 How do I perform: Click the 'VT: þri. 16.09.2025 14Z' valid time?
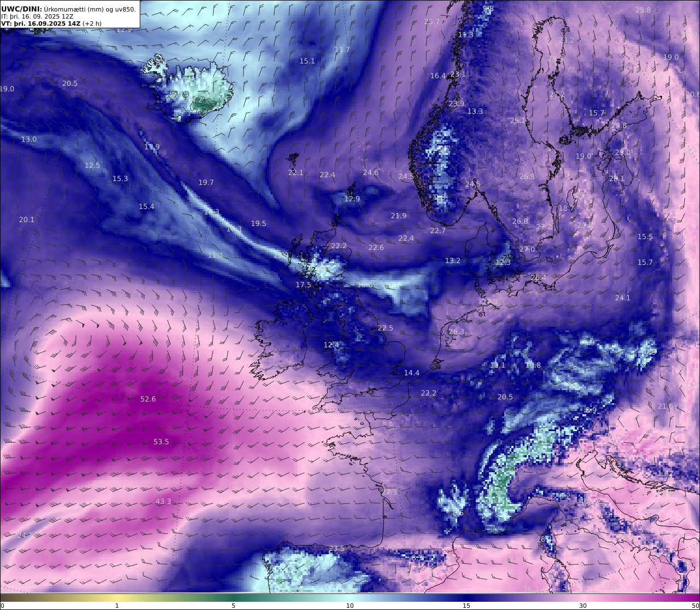tap(41, 24)
